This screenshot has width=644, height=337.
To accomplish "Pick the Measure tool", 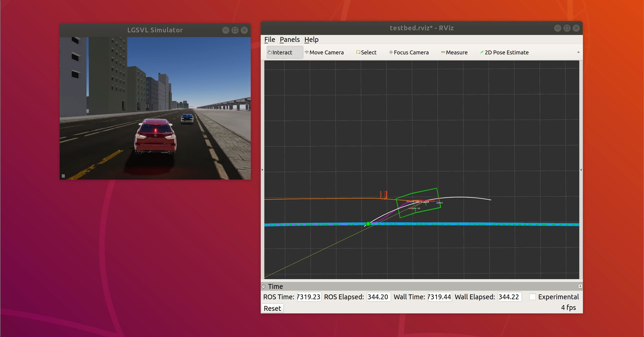I will (454, 53).
